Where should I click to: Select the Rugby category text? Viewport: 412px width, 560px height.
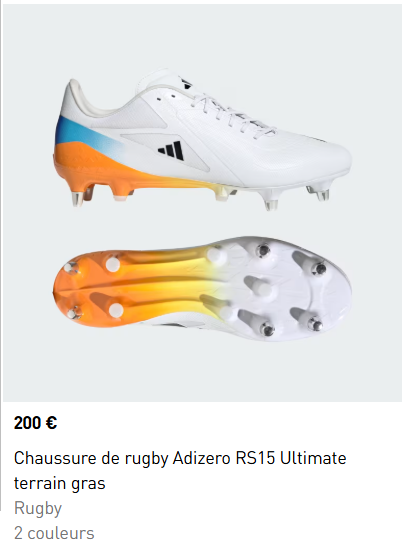38,508
